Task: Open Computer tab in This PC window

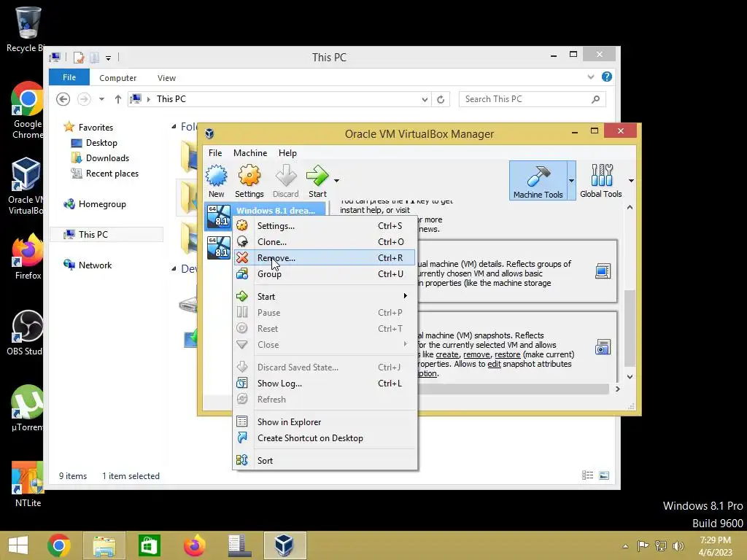Action: [x=117, y=77]
